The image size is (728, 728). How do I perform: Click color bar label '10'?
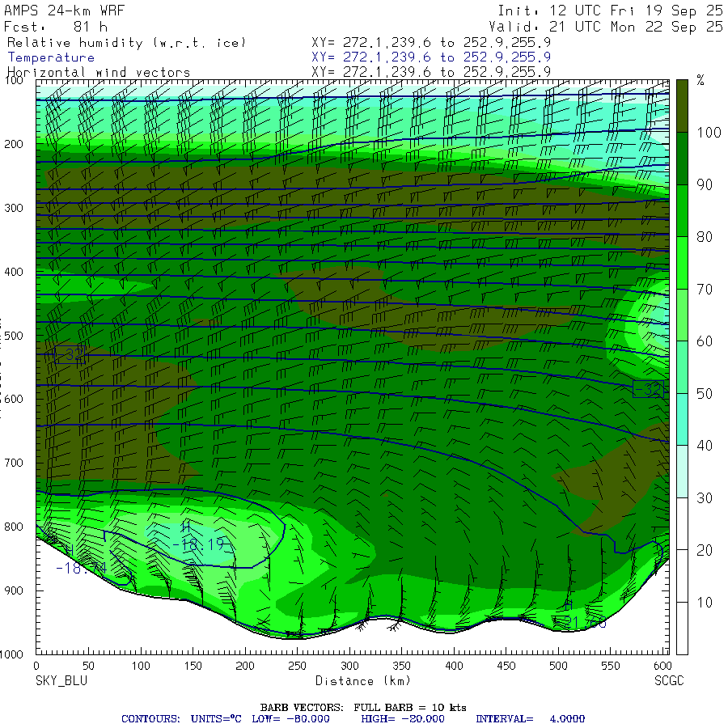click(705, 603)
